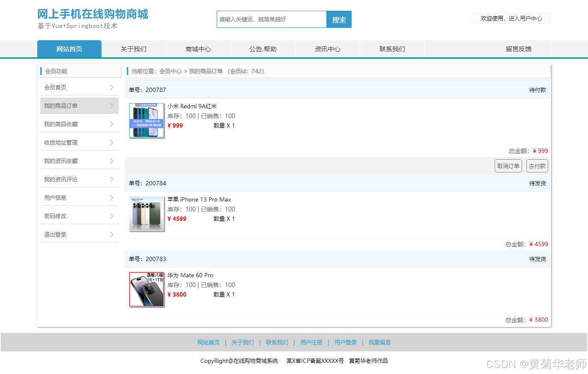
Task: Click the order number text 单号：200787
Action: pos(147,90)
